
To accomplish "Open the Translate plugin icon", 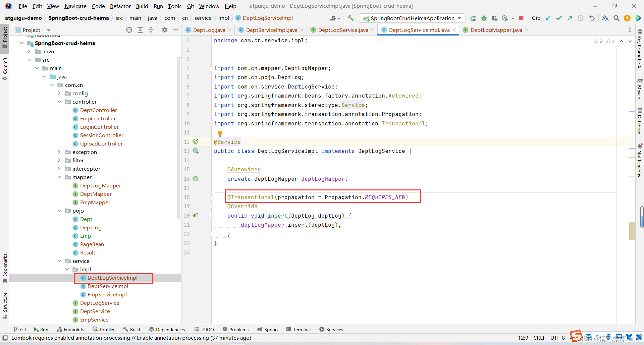I will (605, 18).
